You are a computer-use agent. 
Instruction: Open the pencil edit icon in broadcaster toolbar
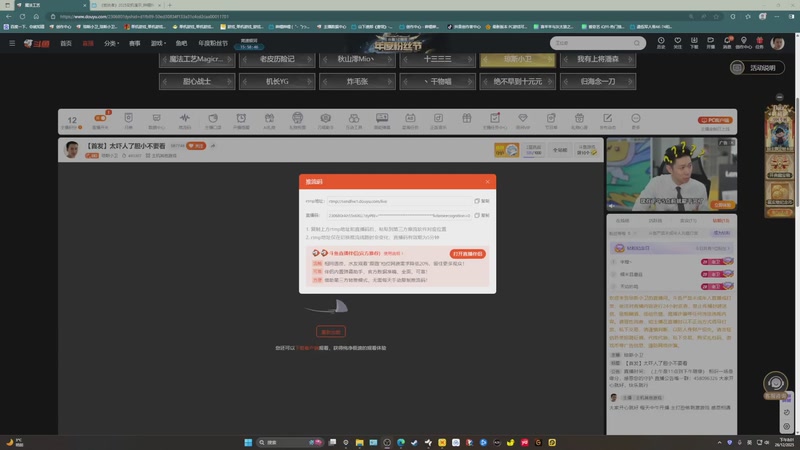pos(607,120)
